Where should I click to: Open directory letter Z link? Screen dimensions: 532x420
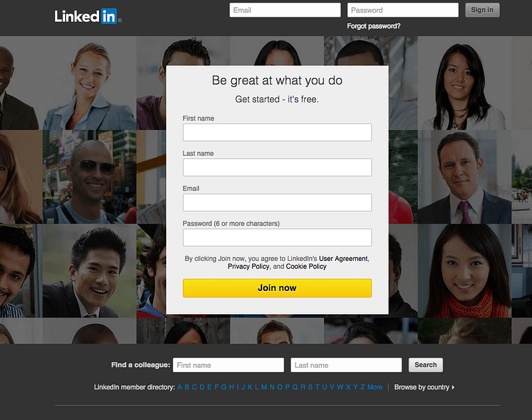(362, 387)
